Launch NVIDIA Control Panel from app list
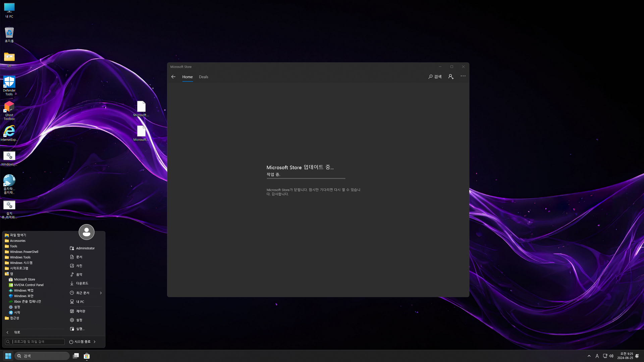Screen dimensions: 644x362 pyautogui.click(x=29, y=285)
